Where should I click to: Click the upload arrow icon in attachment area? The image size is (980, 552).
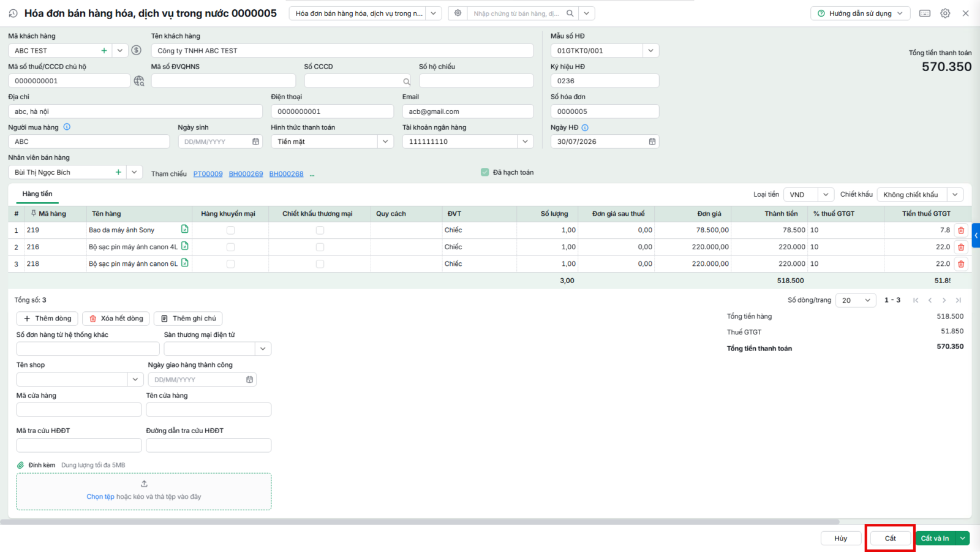click(144, 484)
